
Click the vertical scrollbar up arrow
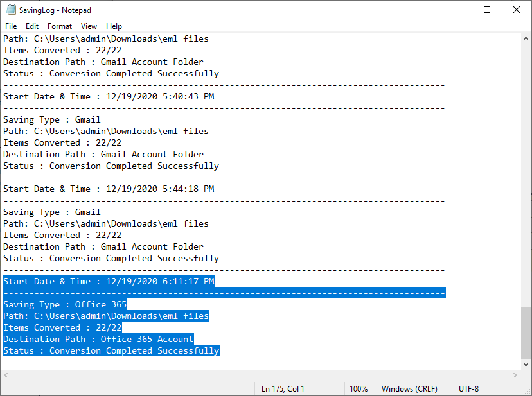click(526, 39)
